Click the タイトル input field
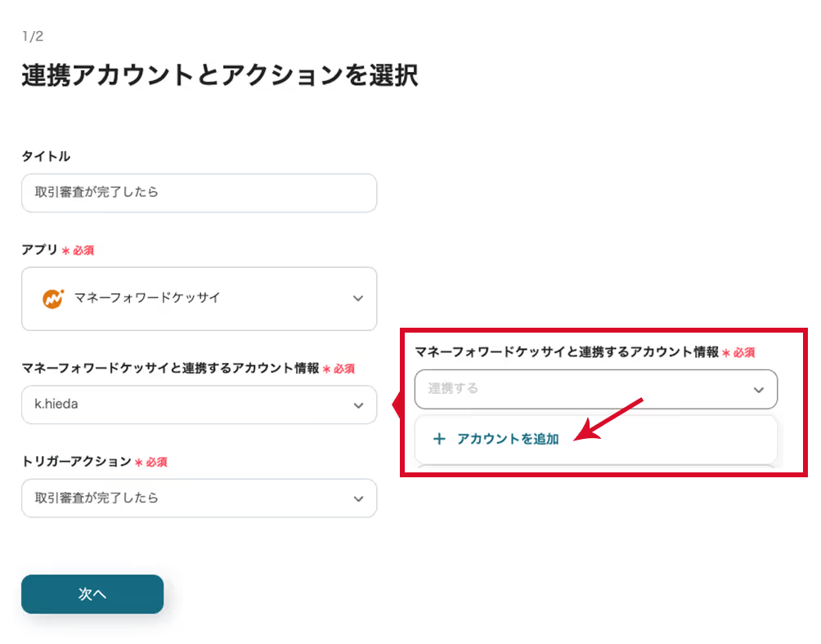This screenshot has height=644, width=821. click(199, 193)
